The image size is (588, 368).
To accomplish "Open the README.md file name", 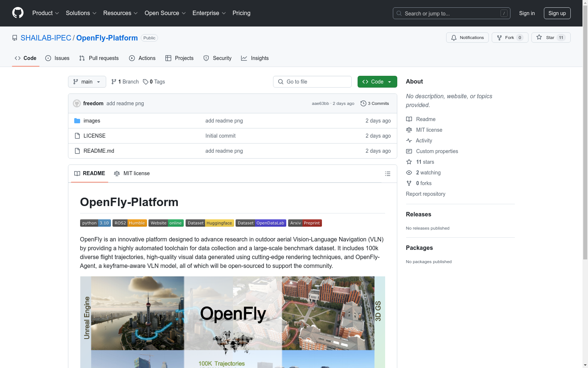I will (x=99, y=151).
